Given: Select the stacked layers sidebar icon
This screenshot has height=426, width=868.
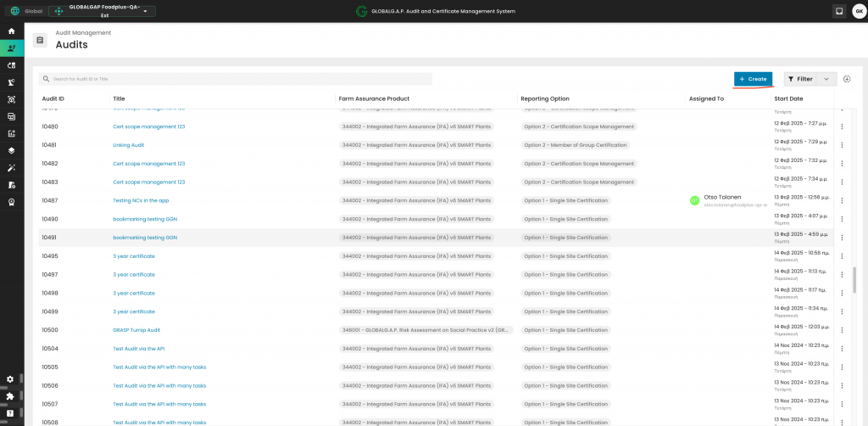Looking at the screenshot, I should pyautogui.click(x=11, y=150).
